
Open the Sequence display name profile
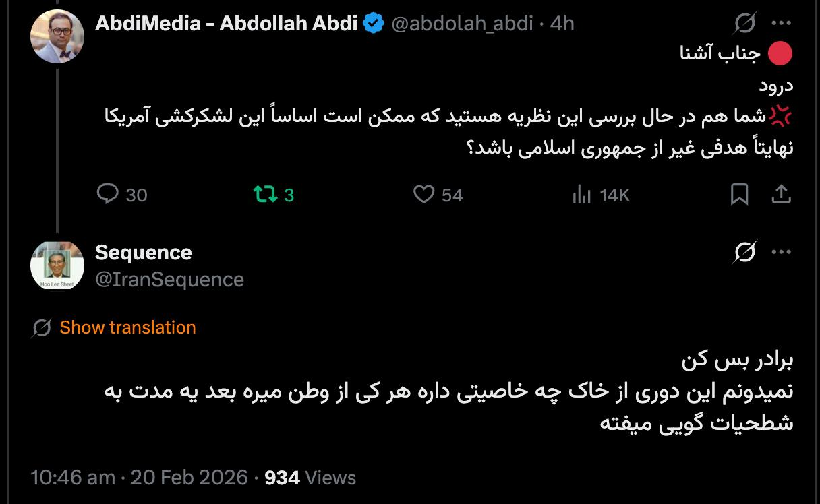144,253
